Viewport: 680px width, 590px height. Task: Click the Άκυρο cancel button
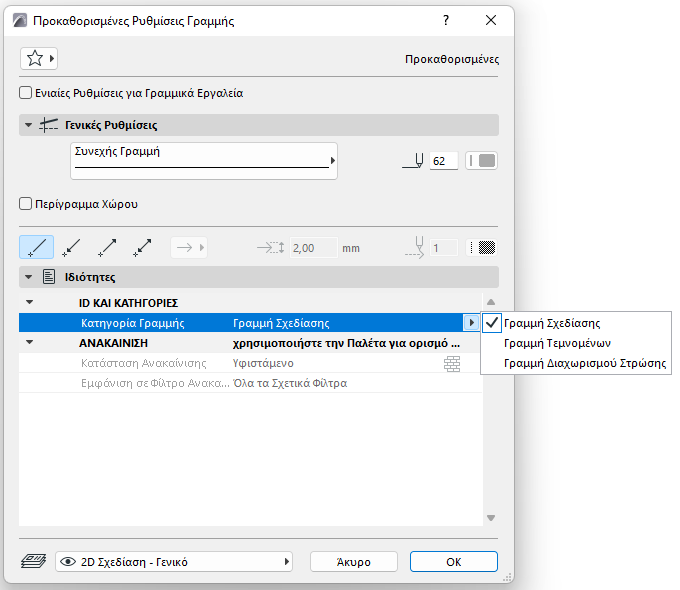point(354,562)
